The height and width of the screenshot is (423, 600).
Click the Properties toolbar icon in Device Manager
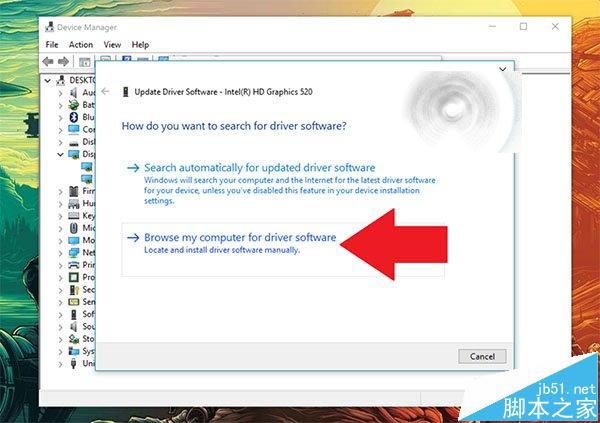(85, 62)
